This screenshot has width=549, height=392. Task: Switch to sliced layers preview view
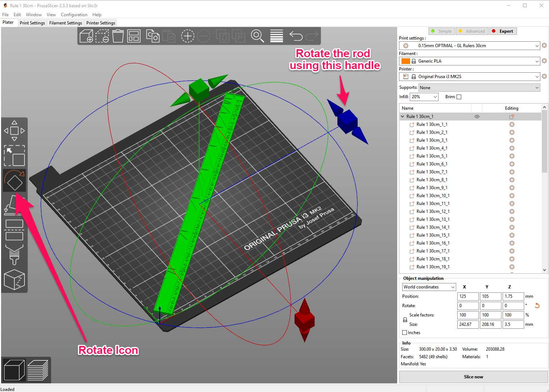[x=38, y=370]
